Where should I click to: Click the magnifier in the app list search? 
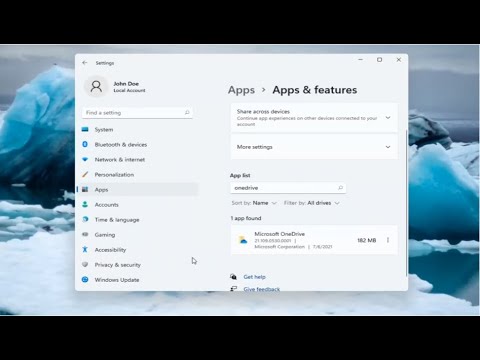point(340,188)
